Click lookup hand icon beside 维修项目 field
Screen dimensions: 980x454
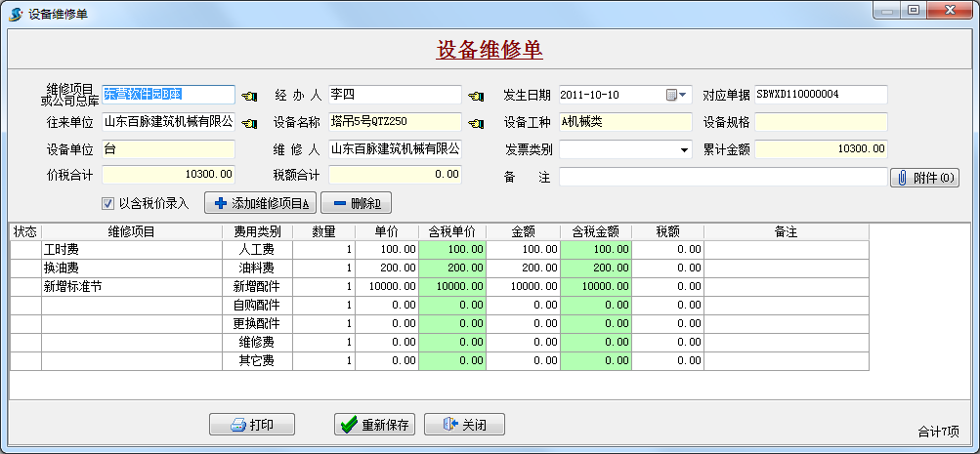pyautogui.click(x=249, y=96)
